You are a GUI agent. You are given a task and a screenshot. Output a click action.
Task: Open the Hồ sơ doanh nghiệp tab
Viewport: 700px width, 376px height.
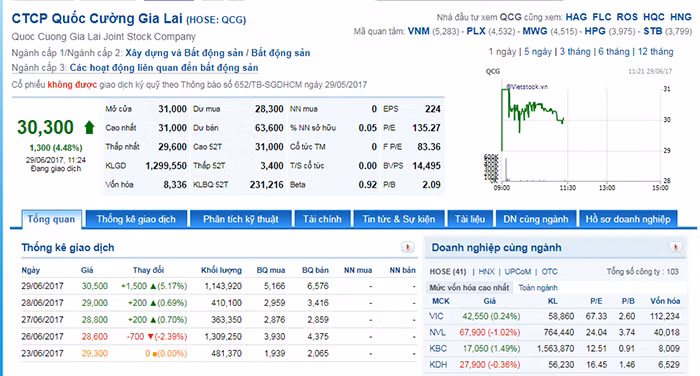tap(628, 219)
